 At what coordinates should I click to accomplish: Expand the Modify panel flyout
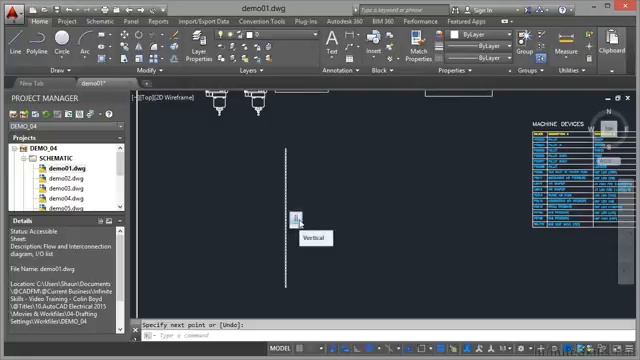150,70
